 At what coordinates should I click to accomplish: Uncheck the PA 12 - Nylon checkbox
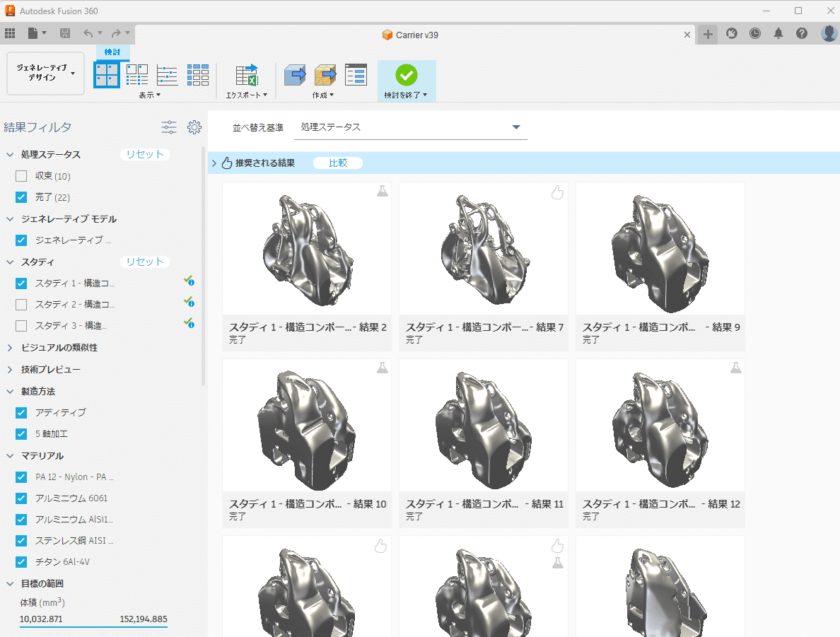21,477
